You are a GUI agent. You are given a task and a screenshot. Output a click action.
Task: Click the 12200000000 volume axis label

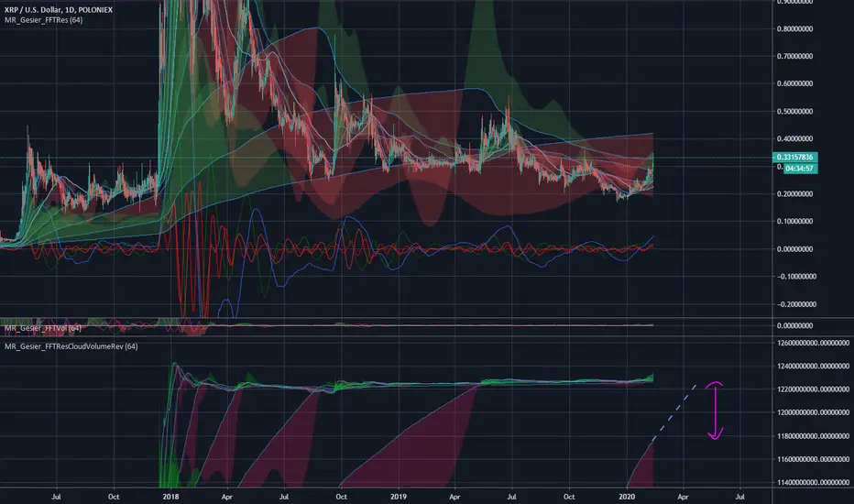coord(813,389)
